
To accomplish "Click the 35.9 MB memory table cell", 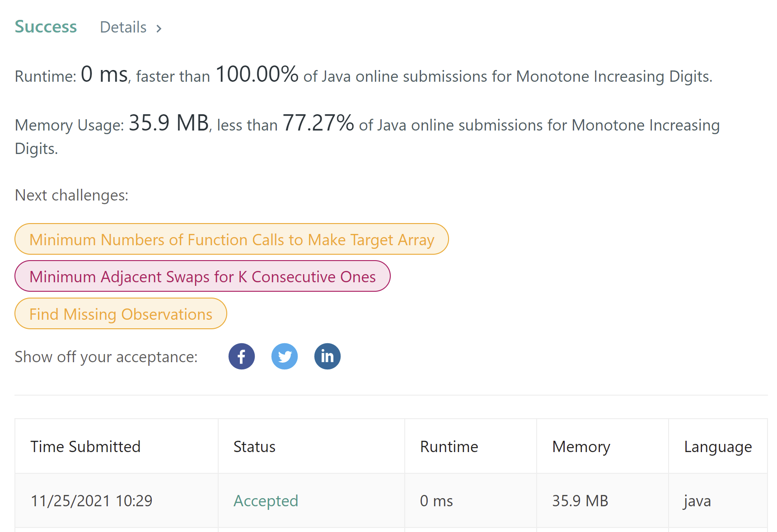I will tap(580, 501).
